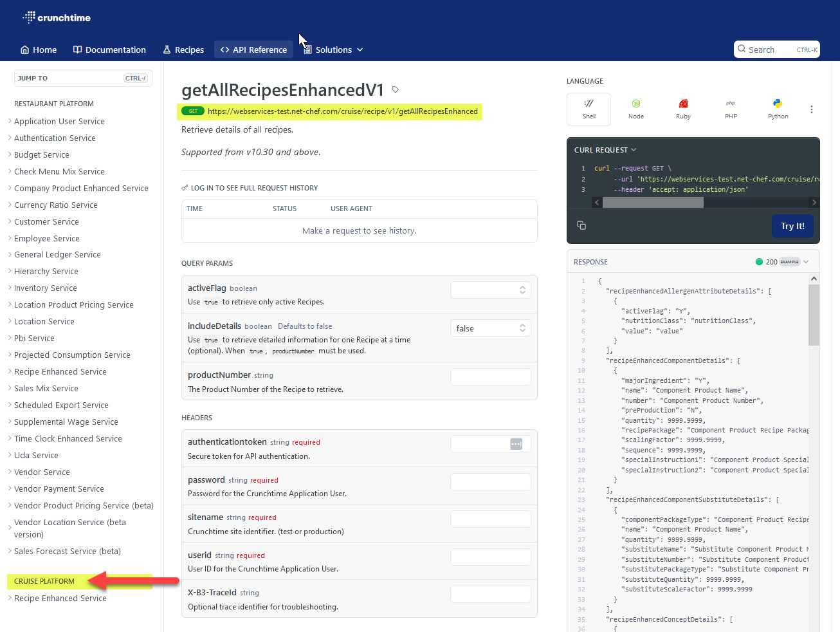Open Recipe Enhanced Service under Cruise Platform

[x=60, y=598]
